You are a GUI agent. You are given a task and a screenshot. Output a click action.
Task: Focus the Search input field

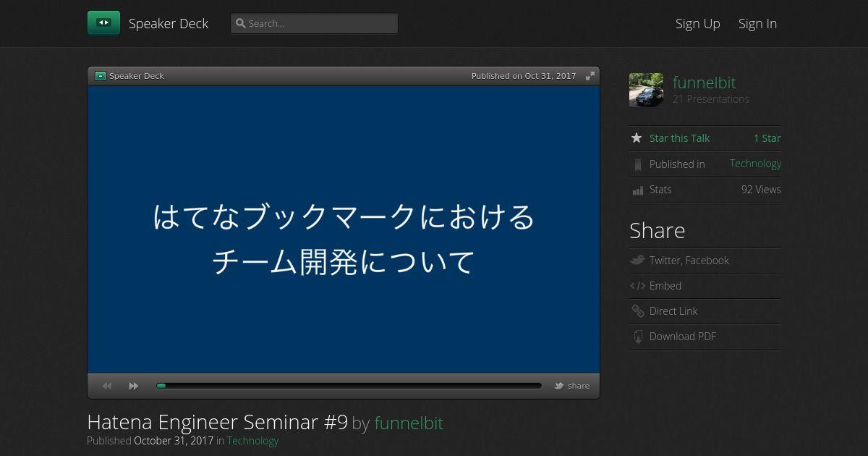(314, 23)
